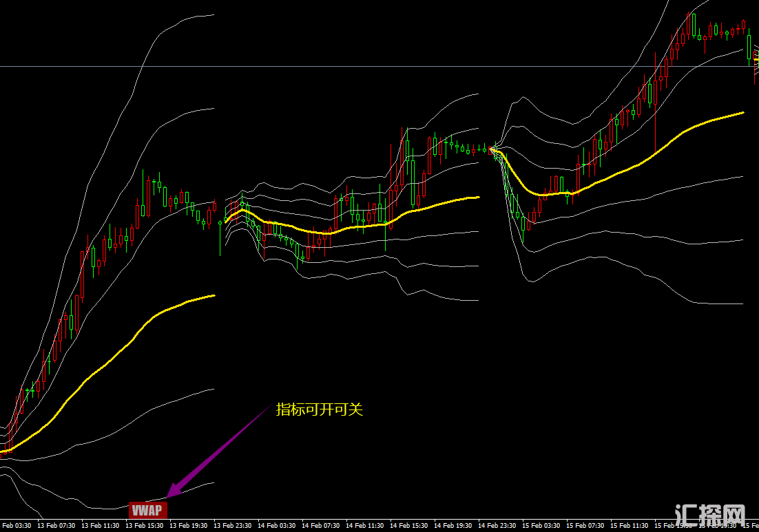759x532 pixels.
Task: Click the 15 Feb 03:30 time label
Action: pos(541,526)
